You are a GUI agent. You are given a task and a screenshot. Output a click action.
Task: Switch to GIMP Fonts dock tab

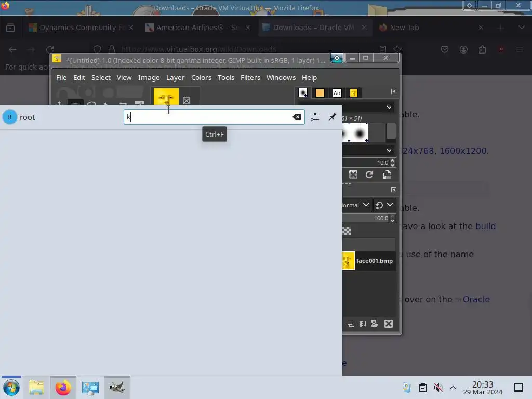click(x=337, y=92)
